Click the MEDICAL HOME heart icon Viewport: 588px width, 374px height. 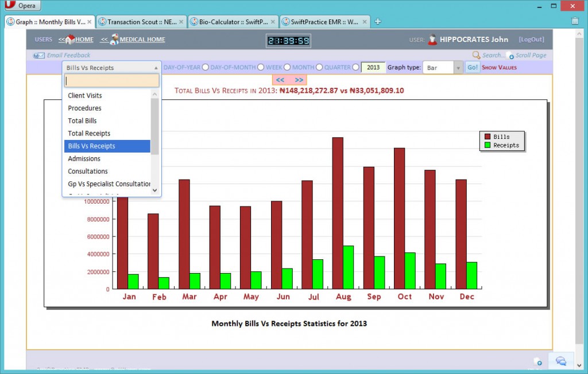point(114,39)
